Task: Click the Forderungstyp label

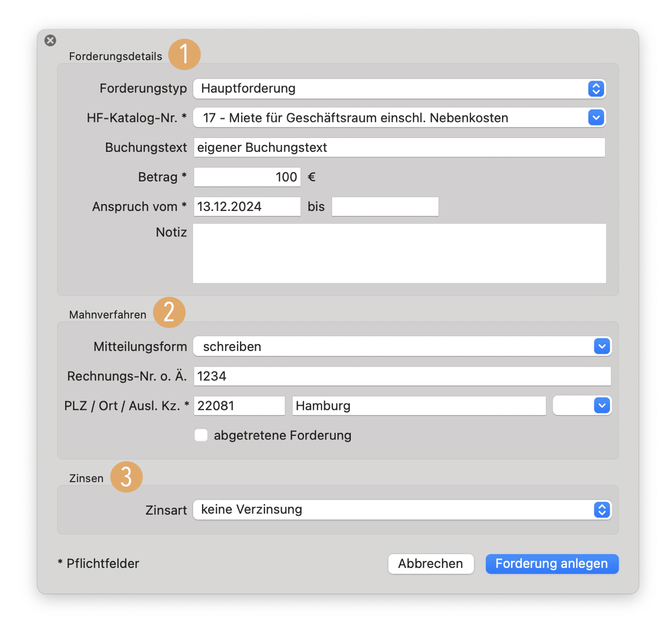Action: tap(143, 88)
